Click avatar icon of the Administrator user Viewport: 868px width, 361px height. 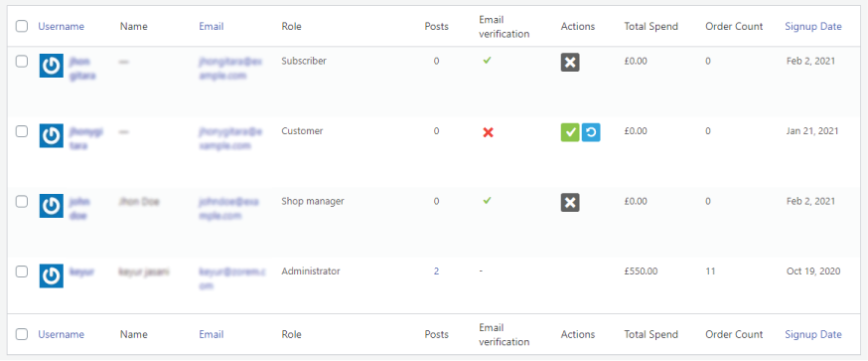click(51, 275)
